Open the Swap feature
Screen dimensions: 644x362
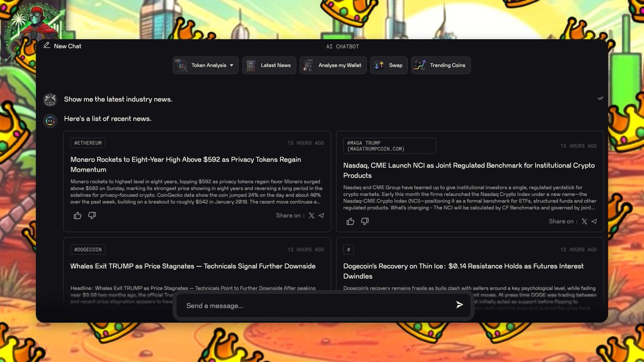click(x=389, y=65)
